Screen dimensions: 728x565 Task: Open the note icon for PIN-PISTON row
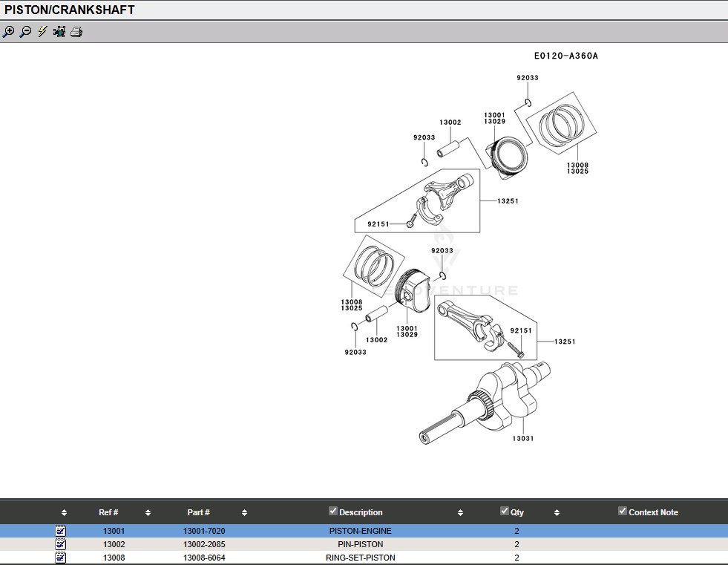(61, 544)
